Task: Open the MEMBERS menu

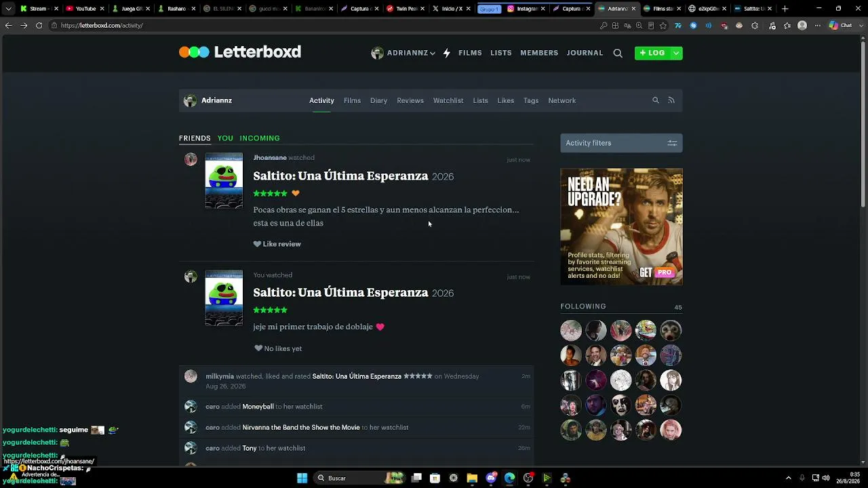Action: [x=539, y=53]
